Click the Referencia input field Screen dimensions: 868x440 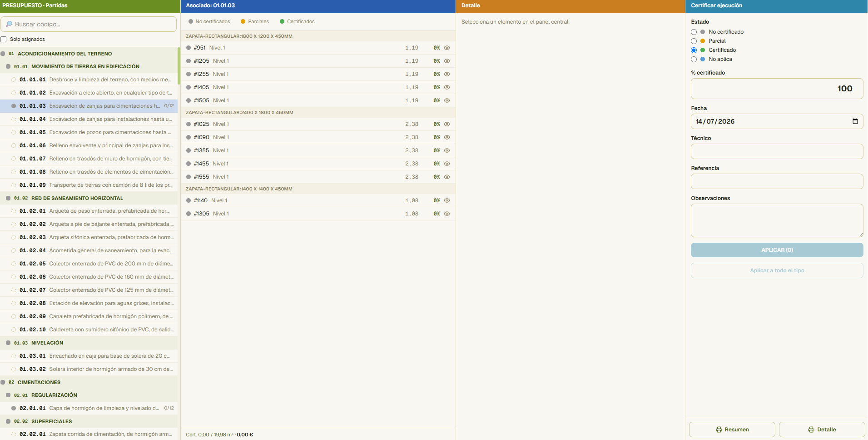pyautogui.click(x=777, y=181)
